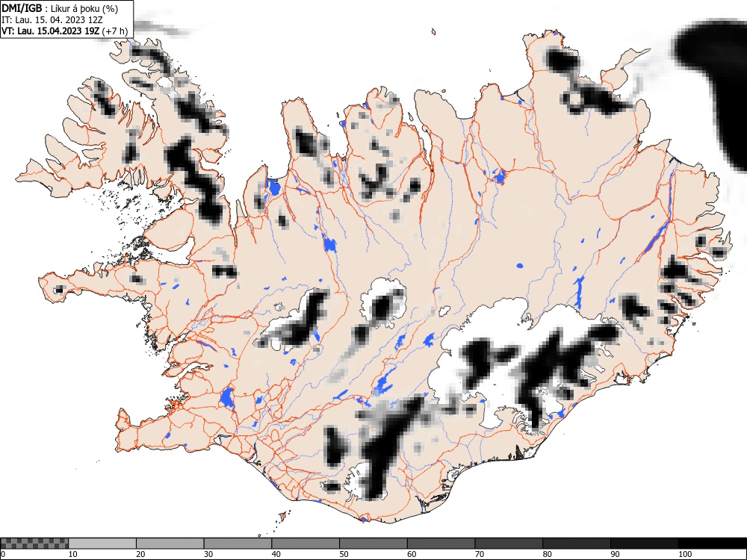This screenshot has height=560, width=747.
Task: Click the 0-10 checkered legend segment
Action: pyautogui.click(x=35, y=544)
